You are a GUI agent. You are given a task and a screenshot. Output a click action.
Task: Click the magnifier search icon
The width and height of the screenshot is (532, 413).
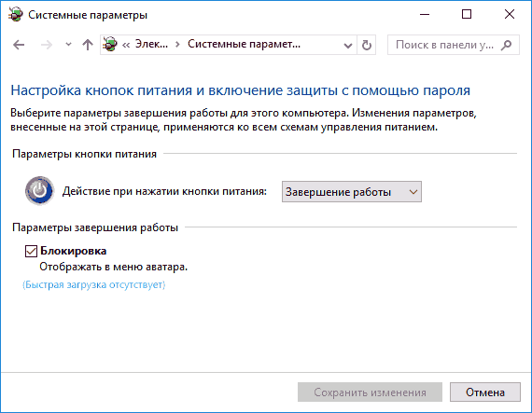click(506, 45)
